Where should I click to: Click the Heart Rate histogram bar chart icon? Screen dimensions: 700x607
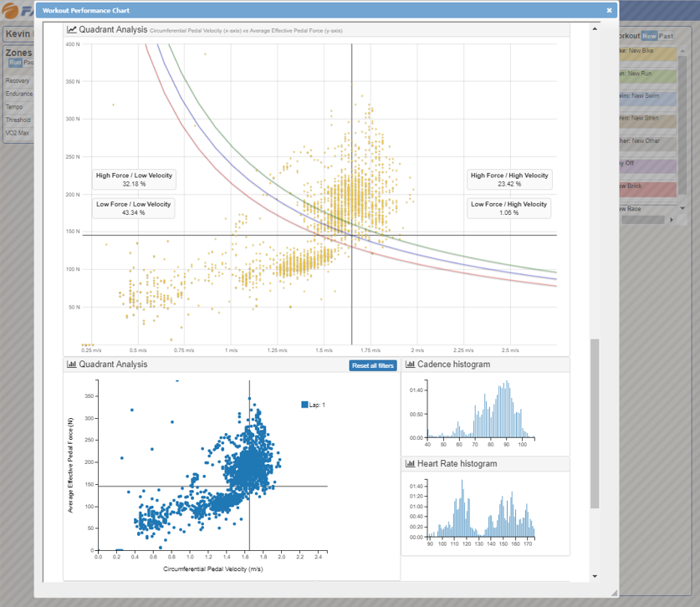click(x=410, y=464)
